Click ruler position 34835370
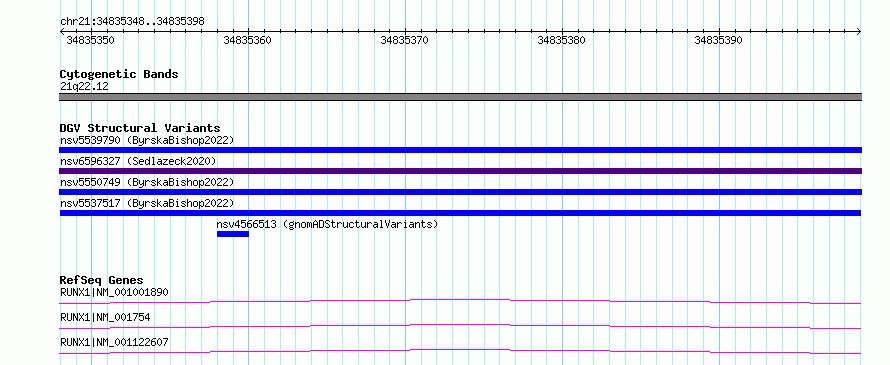Viewport: 890px width, 365px height. (x=405, y=40)
